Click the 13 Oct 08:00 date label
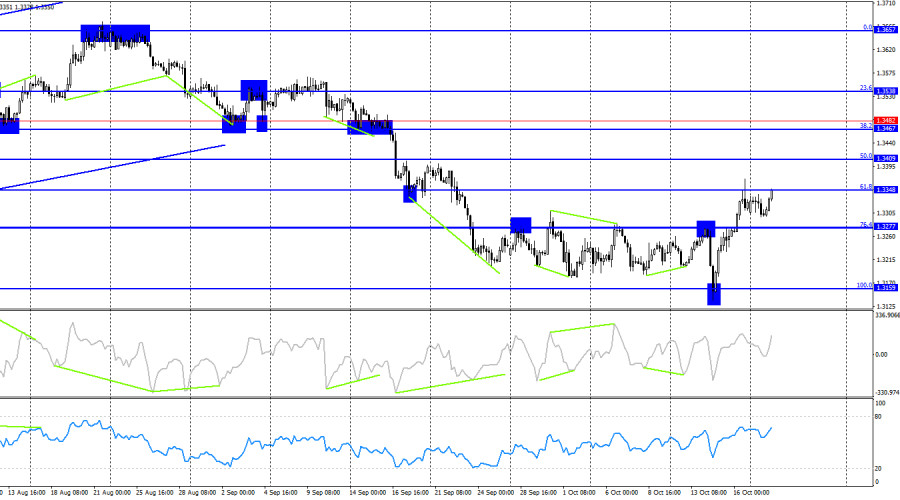This screenshot has width=900, height=500. pyautogui.click(x=708, y=493)
